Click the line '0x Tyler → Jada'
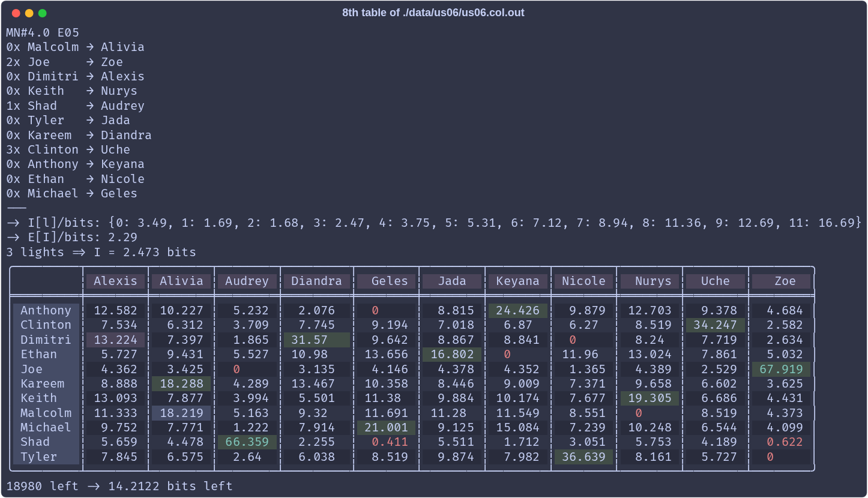The height and width of the screenshot is (498, 868). pos(68,120)
